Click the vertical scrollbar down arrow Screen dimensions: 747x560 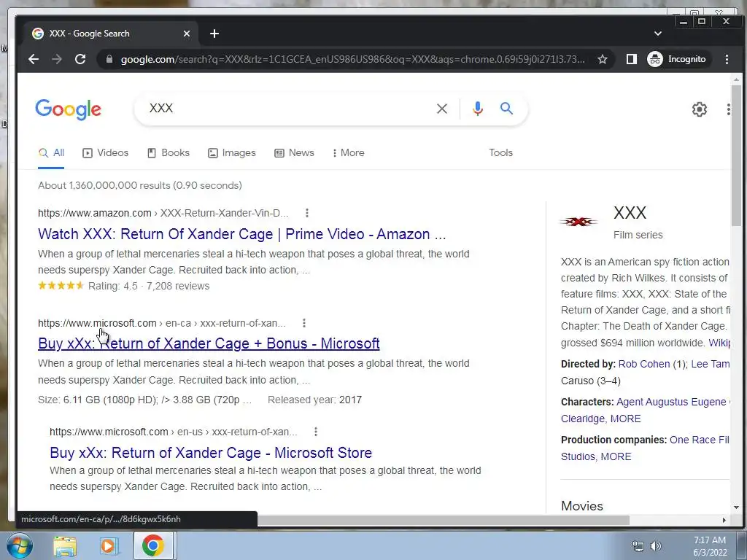tap(737, 507)
